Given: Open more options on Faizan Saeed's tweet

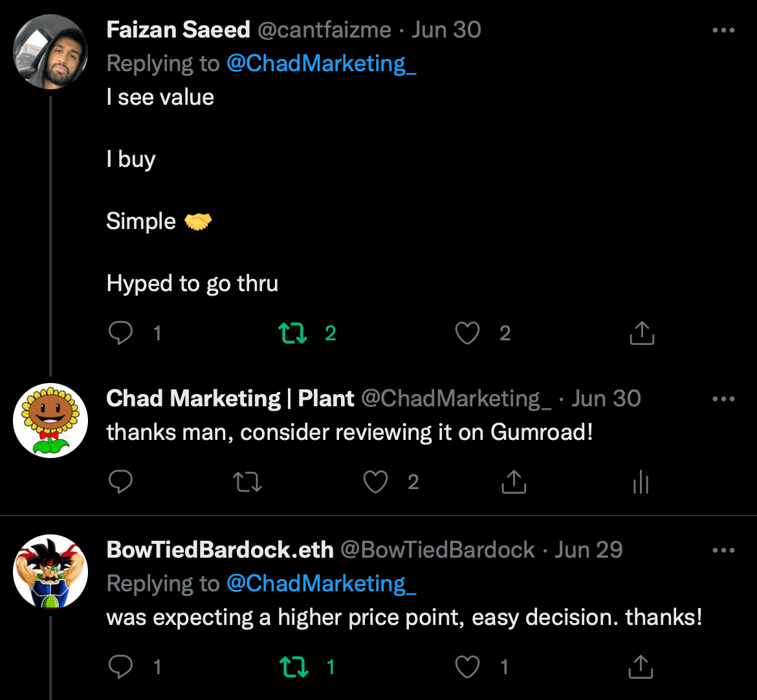Looking at the screenshot, I should click(x=723, y=30).
